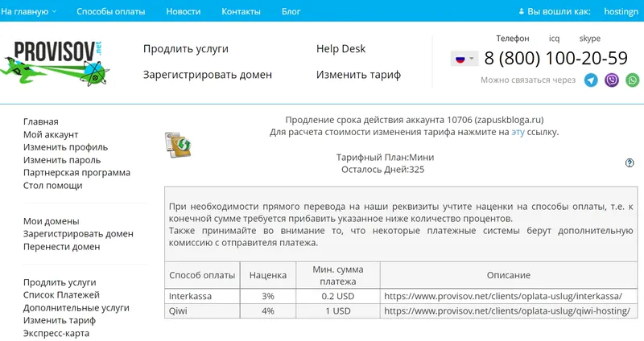Open sidebar item 'Изменить профиль'

tap(65, 147)
